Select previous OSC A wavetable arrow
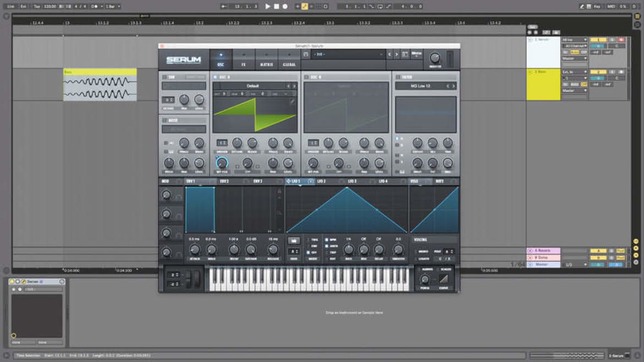Viewport: 644px width, 362px height. coord(288,86)
